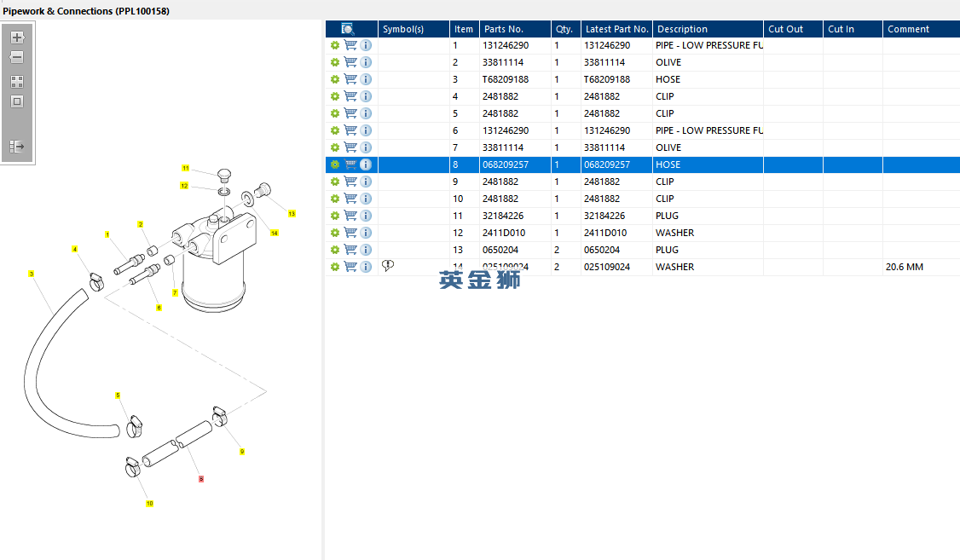Select callout 6 on the diagram
The image size is (960, 560).
tap(159, 307)
